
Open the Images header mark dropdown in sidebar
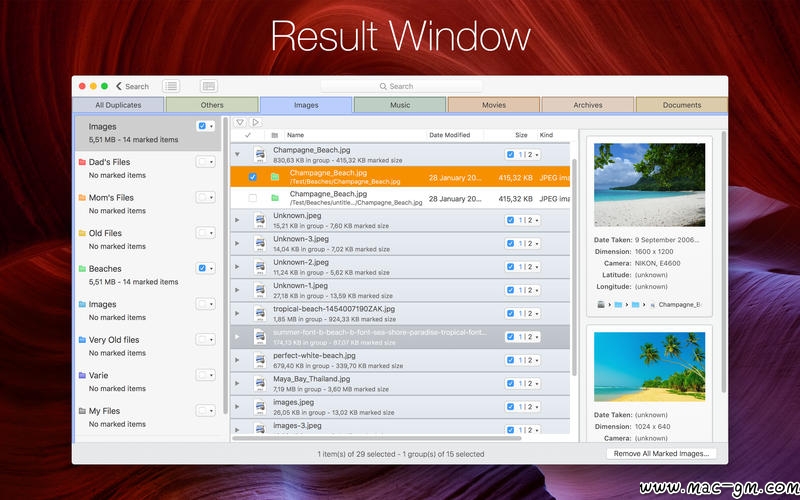tap(211, 126)
